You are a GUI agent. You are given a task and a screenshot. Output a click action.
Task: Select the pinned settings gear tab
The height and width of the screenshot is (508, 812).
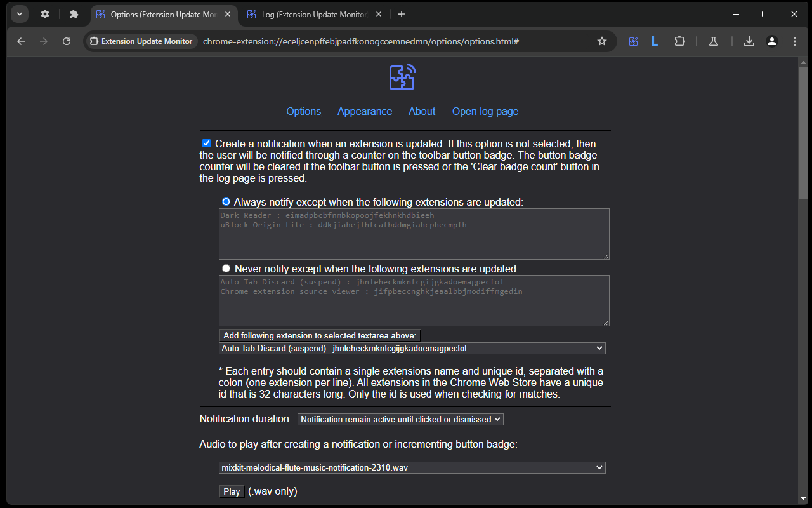tap(45, 14)
